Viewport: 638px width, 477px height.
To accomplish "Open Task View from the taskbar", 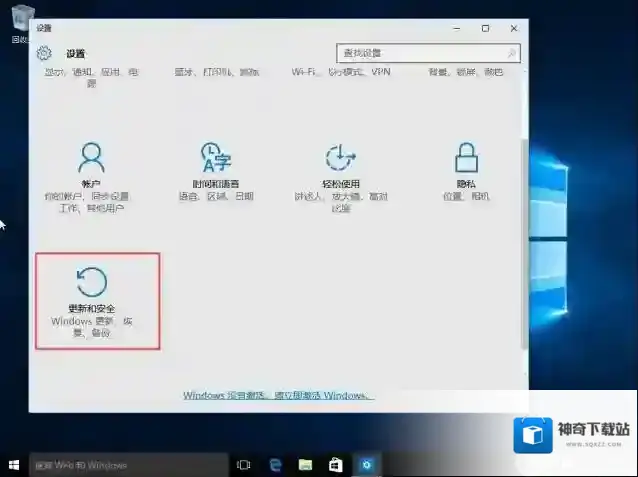I will [243, 466].
